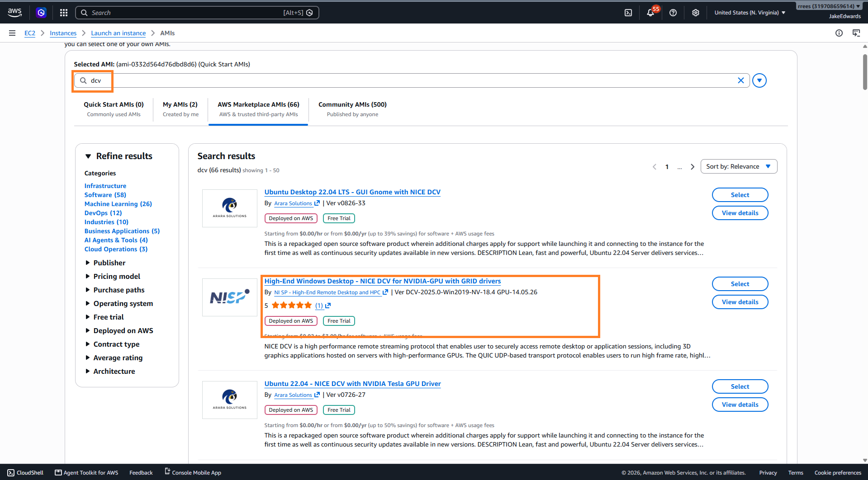868x480 pixels.
Task: Switch to the AWS Marketplace AMIs tab
Action: point(258,109)
